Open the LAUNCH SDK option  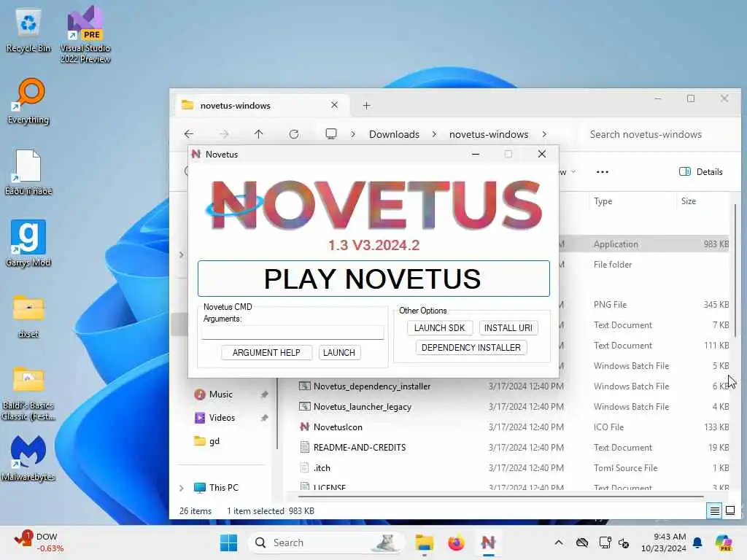click(439, 327)
